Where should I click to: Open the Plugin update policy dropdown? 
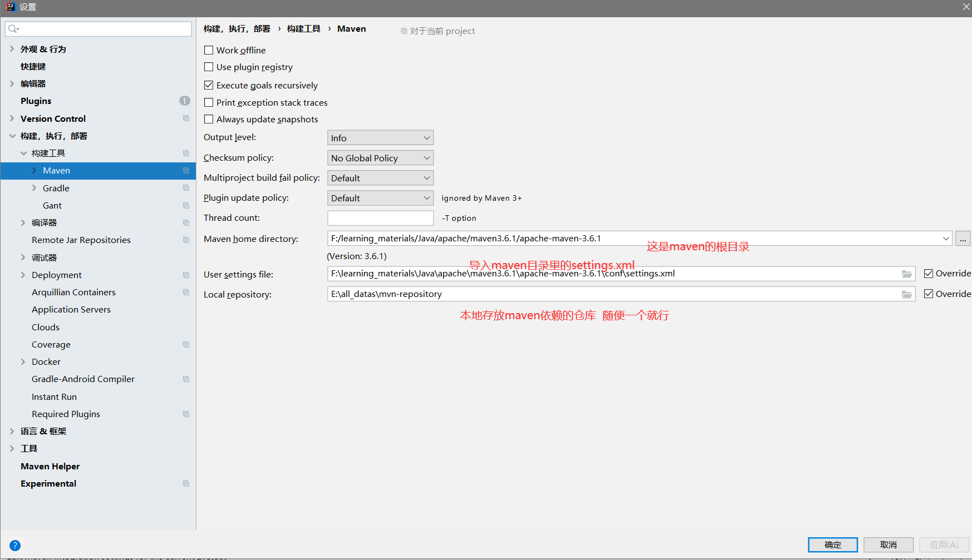(381, 198)
